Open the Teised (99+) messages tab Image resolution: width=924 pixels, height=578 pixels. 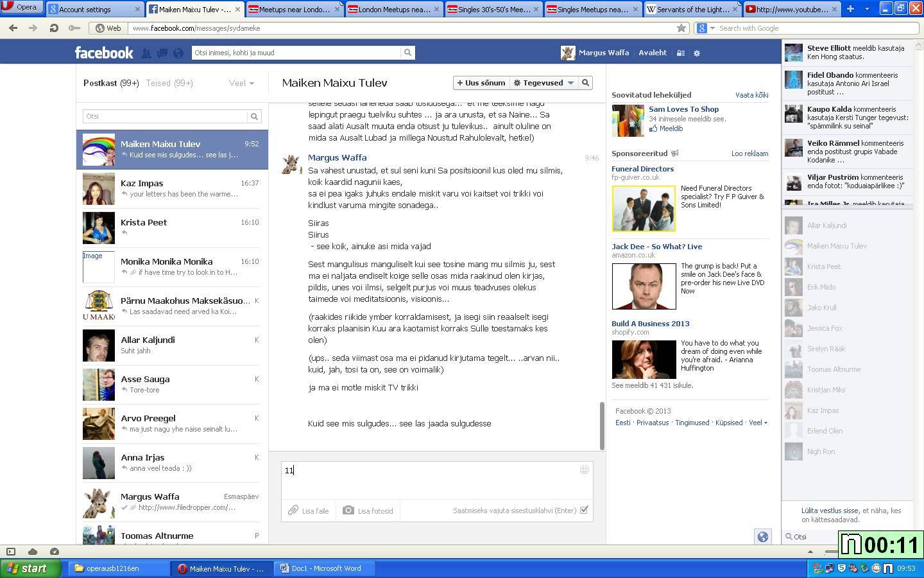click(169, 83)
